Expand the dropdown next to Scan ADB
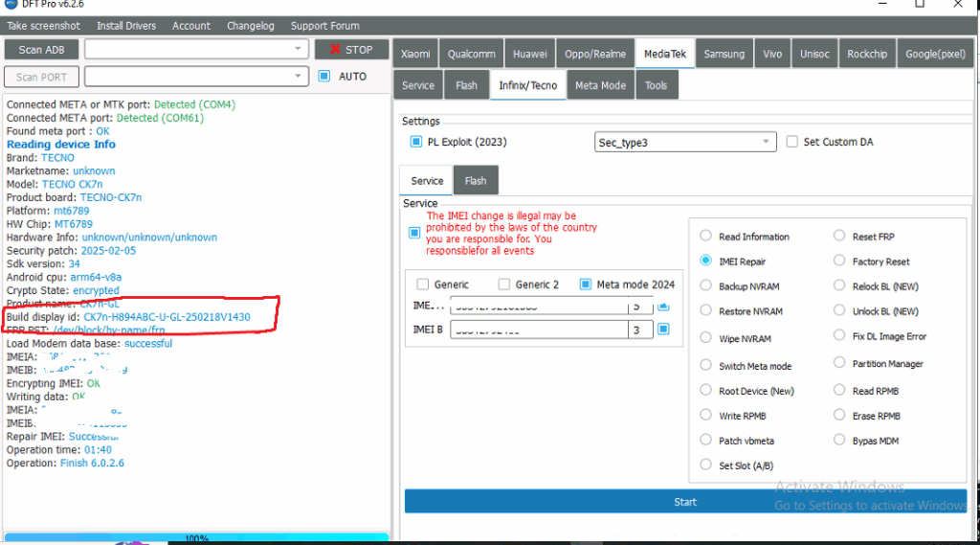980x545 pixels. click(x=298, y=49)
